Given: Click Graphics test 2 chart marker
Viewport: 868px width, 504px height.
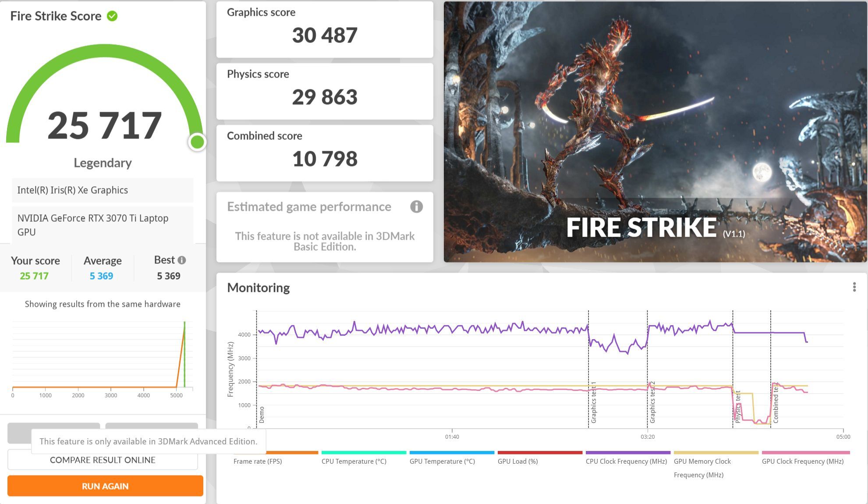Looking at the screenshot, I should (x=652, y=402).
